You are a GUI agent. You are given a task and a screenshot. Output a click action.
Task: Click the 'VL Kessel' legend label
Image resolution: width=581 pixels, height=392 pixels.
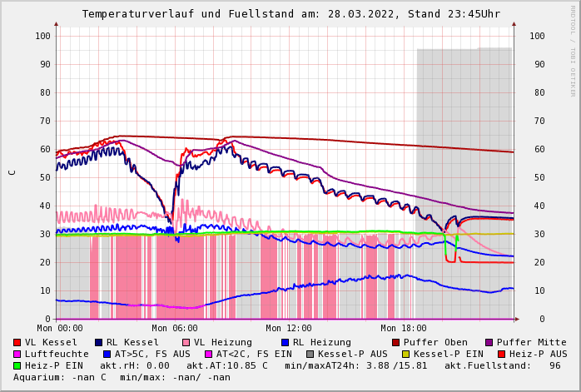point(51,342)
